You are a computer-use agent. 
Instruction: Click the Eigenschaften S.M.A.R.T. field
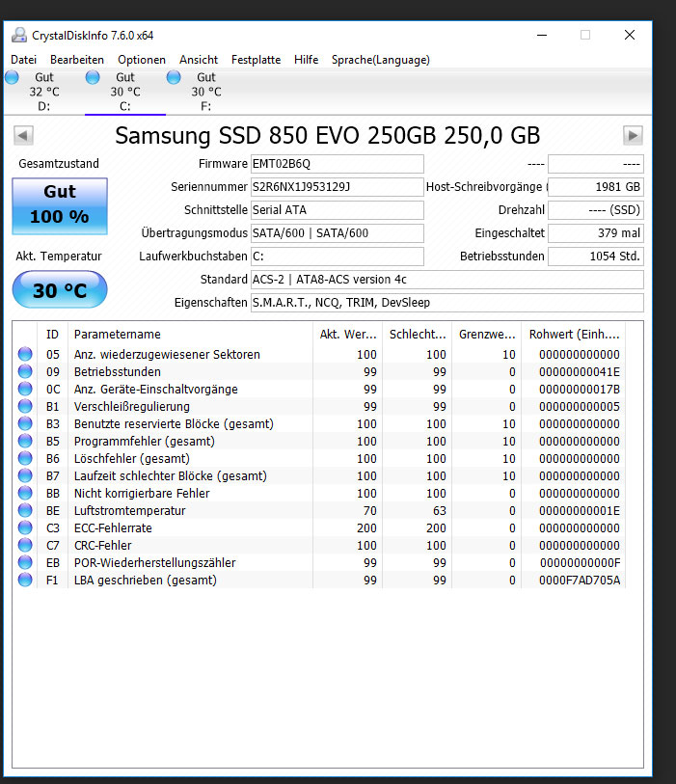[447, 303]
